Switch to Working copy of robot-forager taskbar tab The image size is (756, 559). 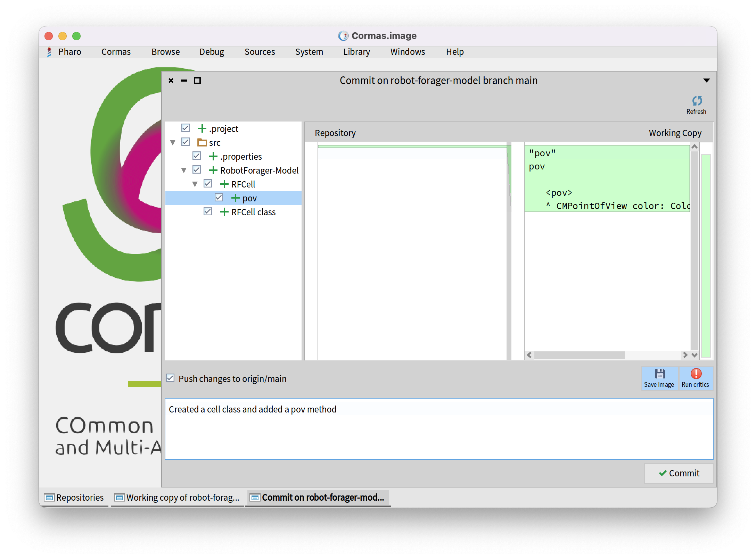click(x=178, y=498)
